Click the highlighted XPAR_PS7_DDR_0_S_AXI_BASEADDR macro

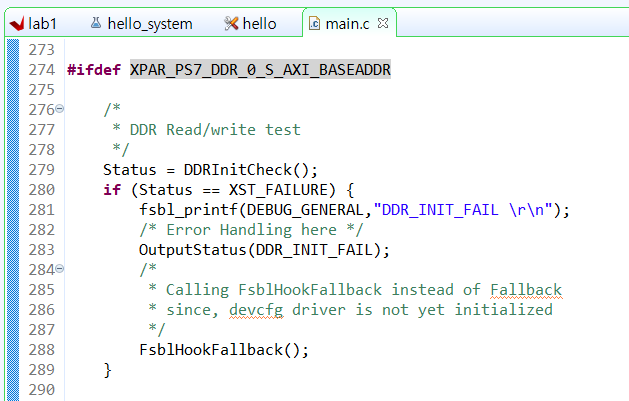260,70
